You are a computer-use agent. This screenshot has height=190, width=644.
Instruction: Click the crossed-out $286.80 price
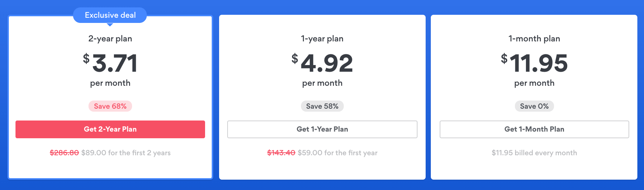(x=64, y=153)
